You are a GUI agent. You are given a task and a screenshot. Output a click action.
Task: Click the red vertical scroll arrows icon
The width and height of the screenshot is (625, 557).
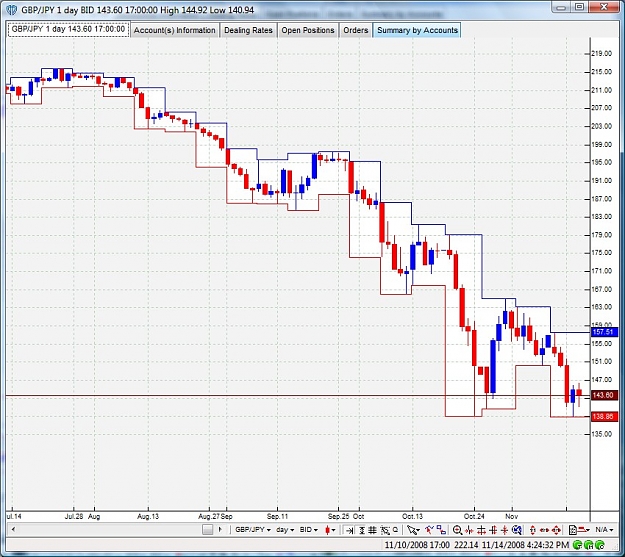(533, 530)
